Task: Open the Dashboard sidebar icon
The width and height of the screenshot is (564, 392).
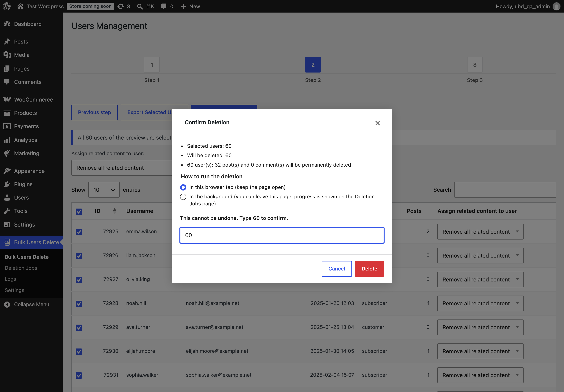Action: click(7, 24)
